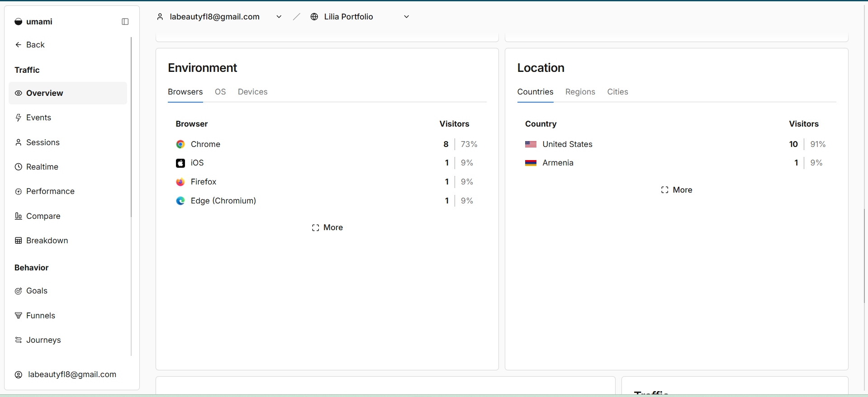Switch to the Devices tab
The width and height of the screenshot is (868, 397).
pyautogui.click(x=252, y=92)
